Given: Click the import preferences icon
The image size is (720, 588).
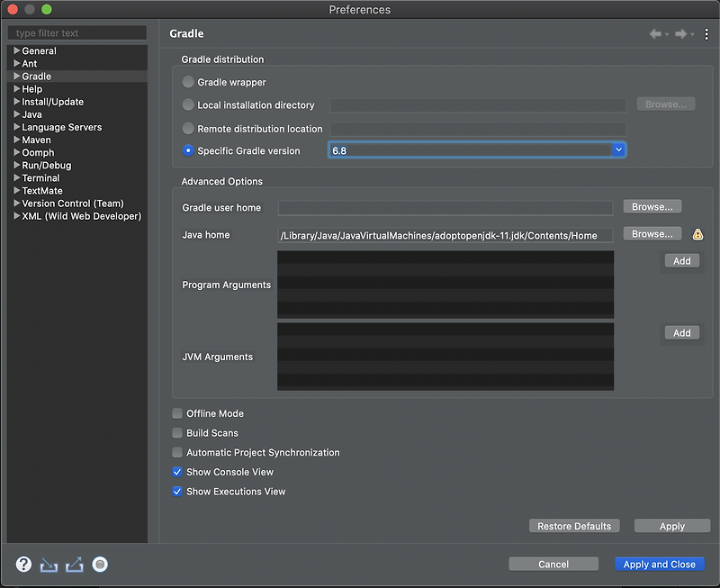Looking at the screenshot, I should pos(48,565).
